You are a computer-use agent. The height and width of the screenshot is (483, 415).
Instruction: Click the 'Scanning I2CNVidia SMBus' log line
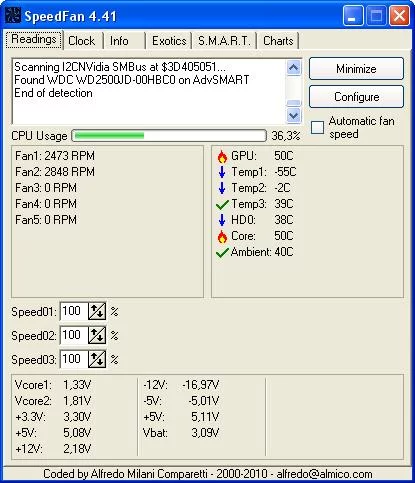(120, 67)
